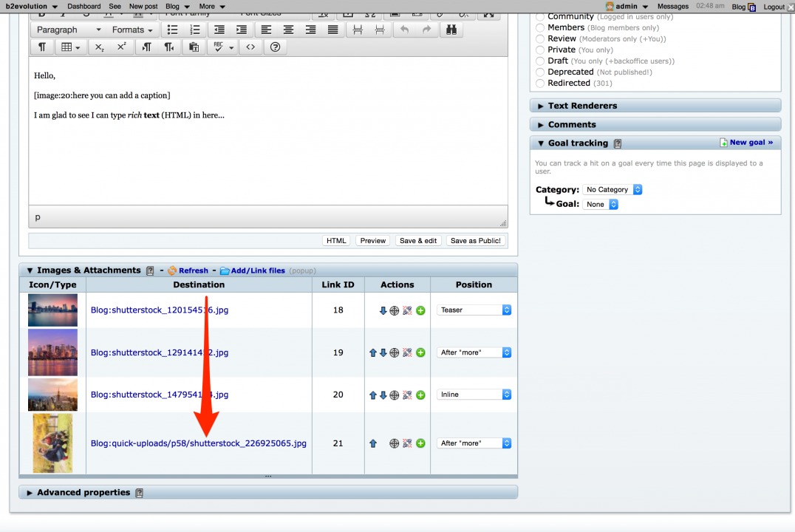Screen dimensions: 795x532
Task: Click New post in the top bar
Action: [143, 7]
